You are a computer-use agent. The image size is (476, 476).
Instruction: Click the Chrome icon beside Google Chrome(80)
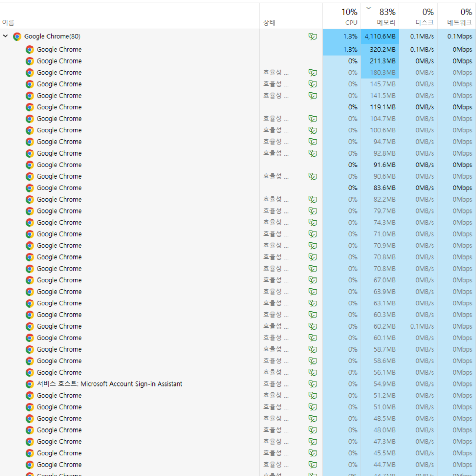tap(17, 36)
